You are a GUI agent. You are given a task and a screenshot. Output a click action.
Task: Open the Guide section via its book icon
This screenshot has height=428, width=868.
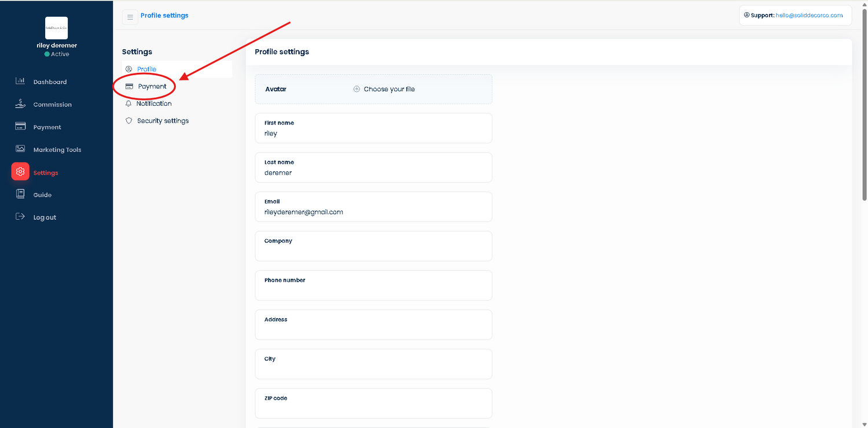(20, 194)
